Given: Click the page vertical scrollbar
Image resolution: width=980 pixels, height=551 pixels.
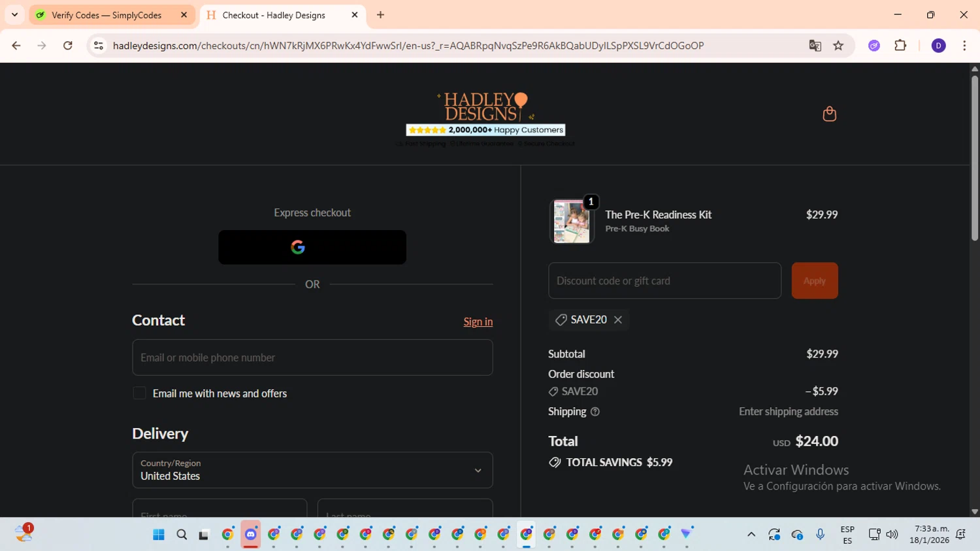Looking at the screenshot, I should coord(975,158).
